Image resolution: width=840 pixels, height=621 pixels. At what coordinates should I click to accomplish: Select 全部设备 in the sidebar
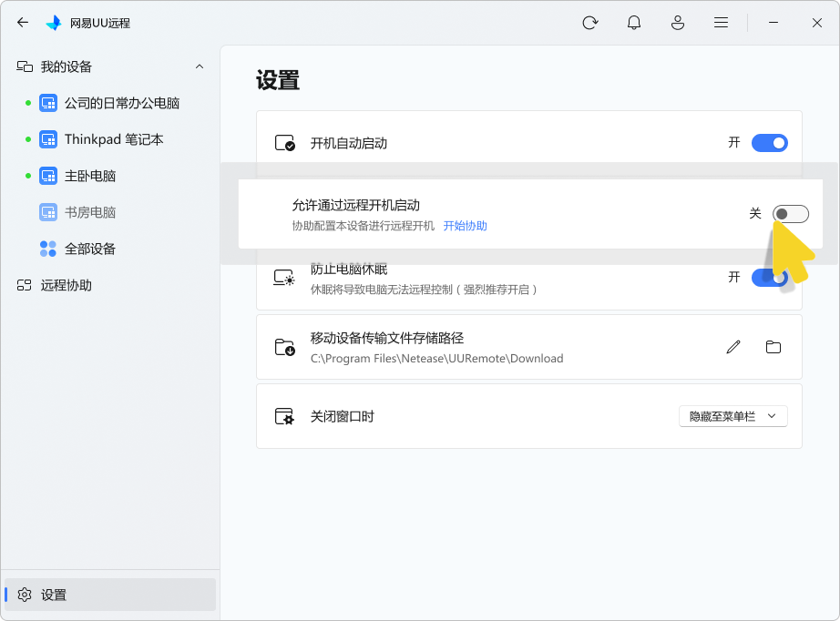pyautogui.click(x=89, y=249)
